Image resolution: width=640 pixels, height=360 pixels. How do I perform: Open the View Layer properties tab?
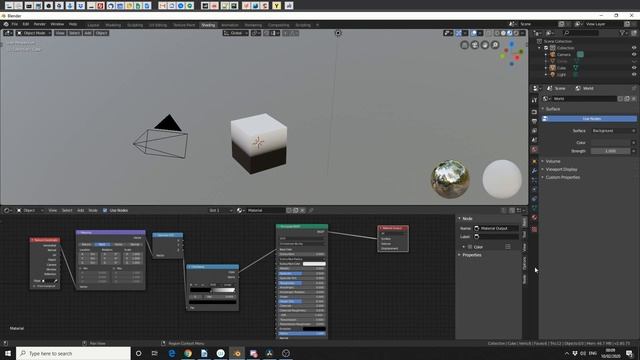[534, 131]
